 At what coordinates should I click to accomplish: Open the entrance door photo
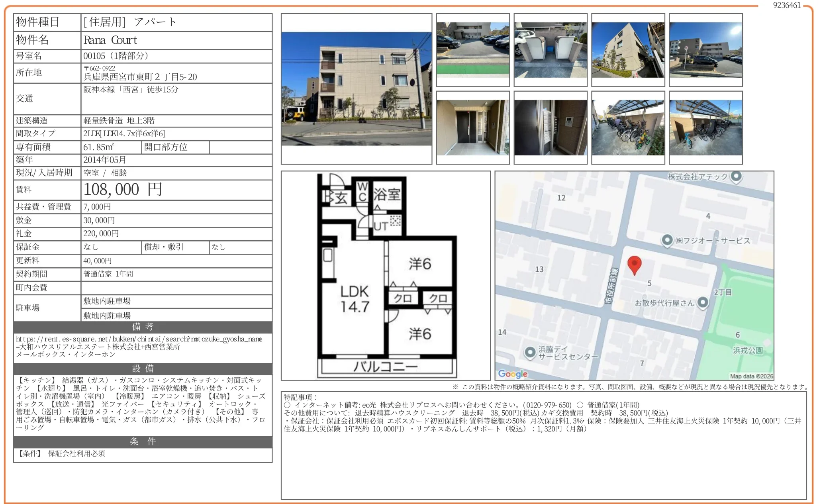click(472, 127)
